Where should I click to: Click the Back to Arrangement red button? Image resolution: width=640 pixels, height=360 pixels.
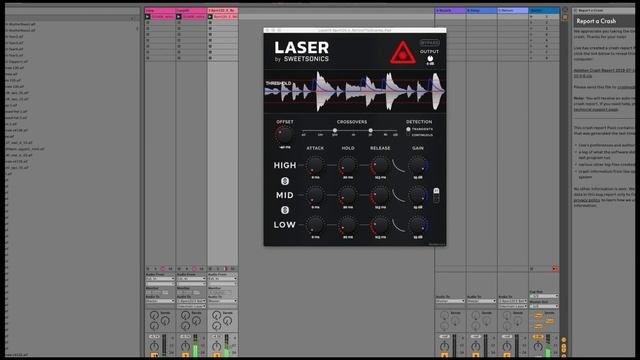555,269
